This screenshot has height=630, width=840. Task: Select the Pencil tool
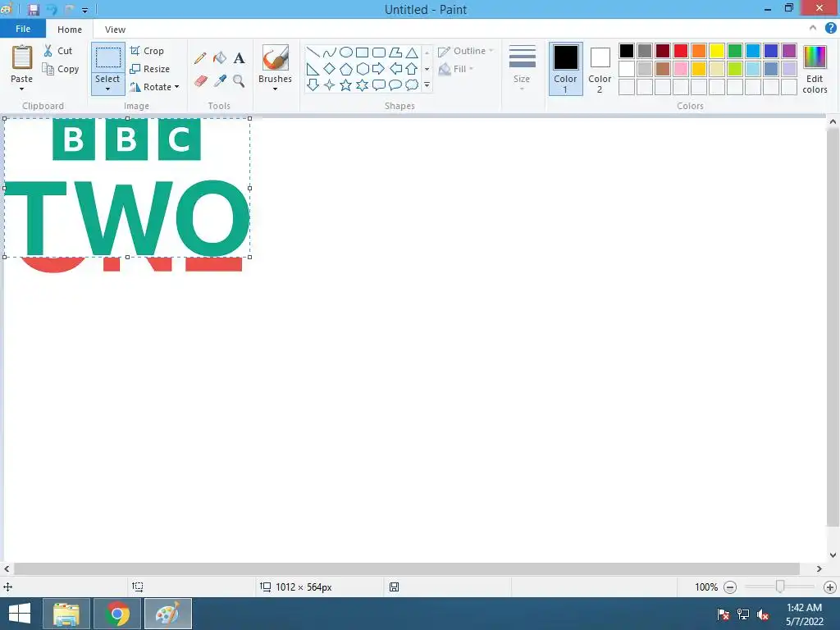pyautogui.click(x=200, y=58)
